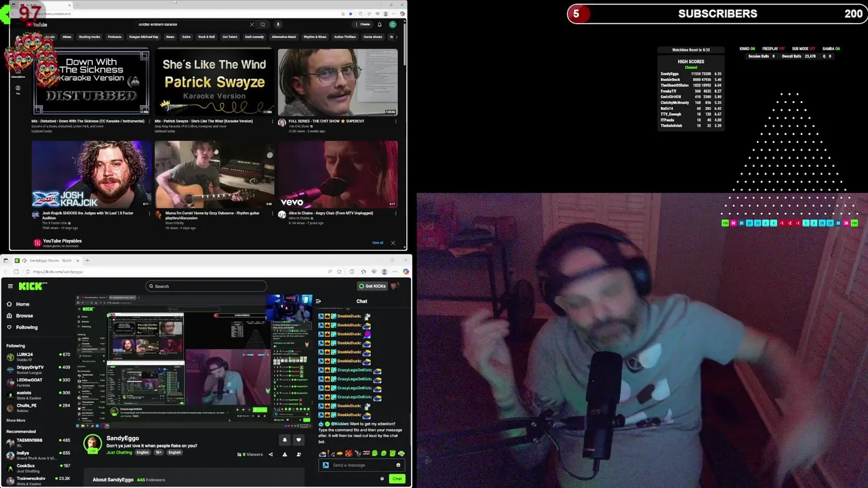
Task: Click the Just Chatting category link
Action: tap(119, 452)
